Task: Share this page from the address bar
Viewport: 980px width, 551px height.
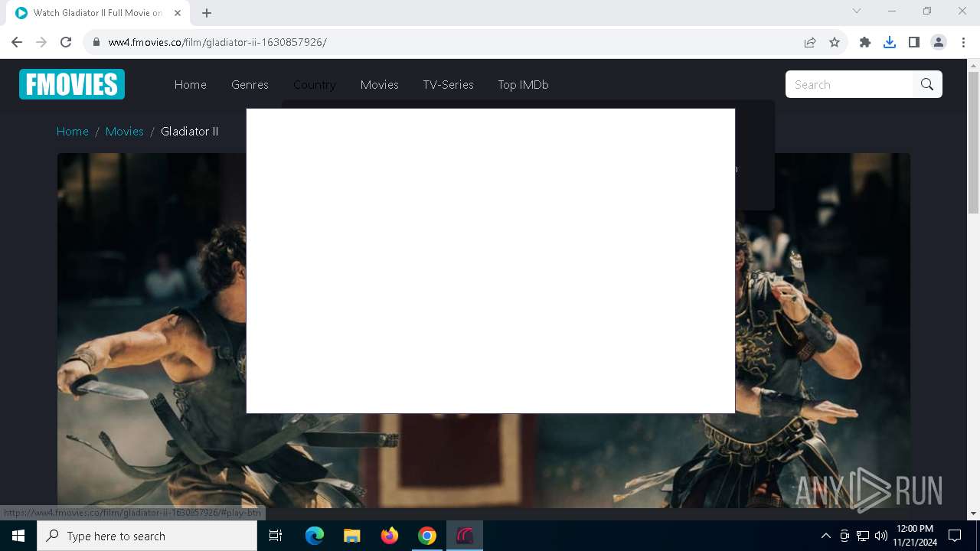Action: point(810,42)
